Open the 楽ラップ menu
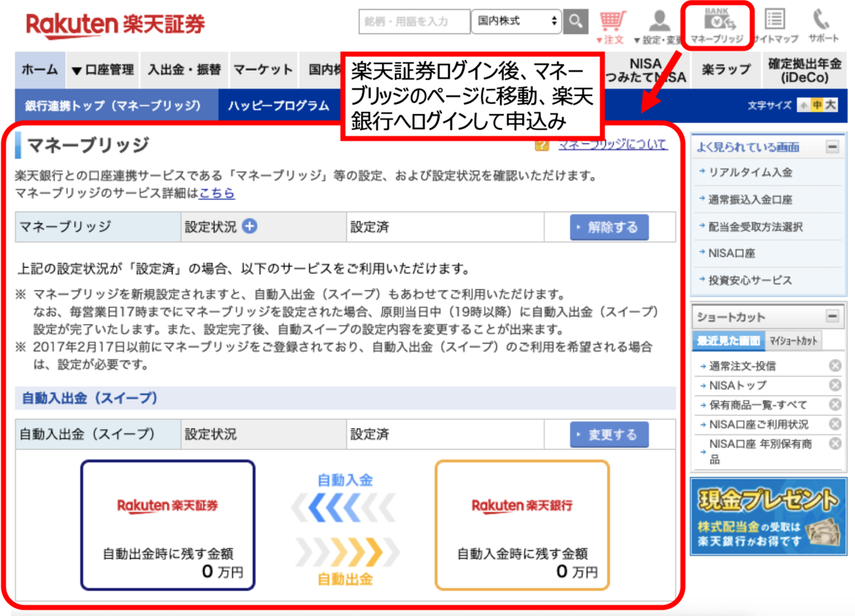Image resolution: width=855 pixels, height=616 pixels. (x=726, y=70)
